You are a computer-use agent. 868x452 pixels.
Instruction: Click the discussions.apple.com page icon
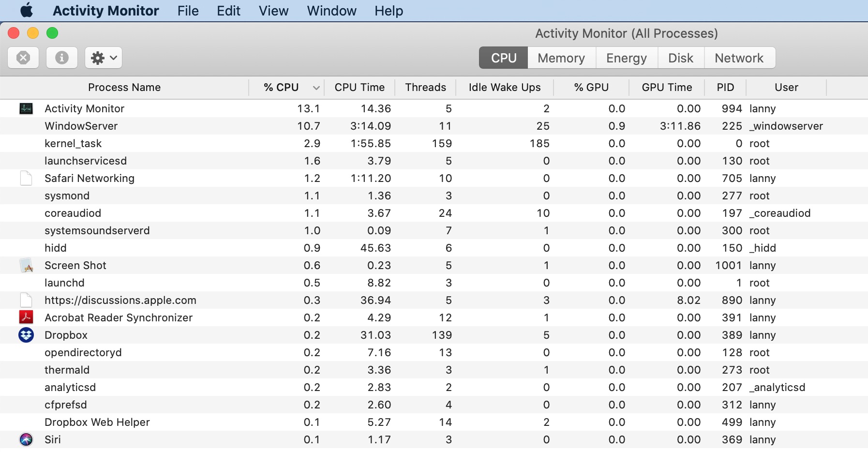tap(26, 300)
